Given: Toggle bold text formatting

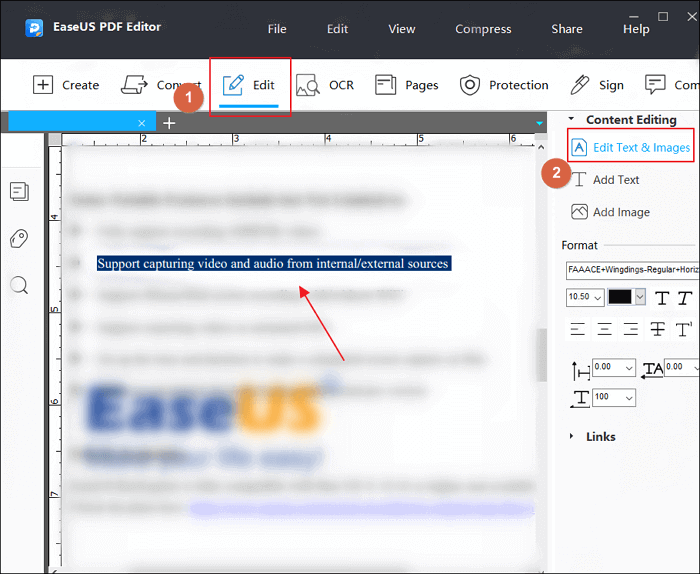Looking at the screenshot, I should (662, 298).
